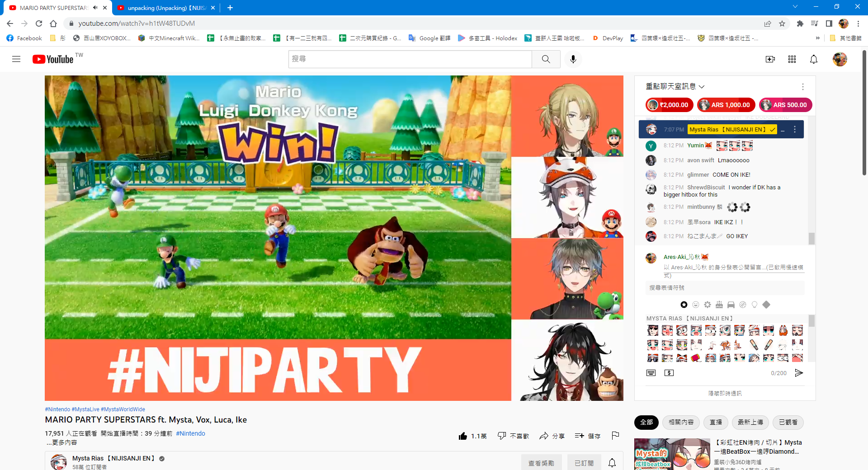Send the chat message with the arrow

799,373
